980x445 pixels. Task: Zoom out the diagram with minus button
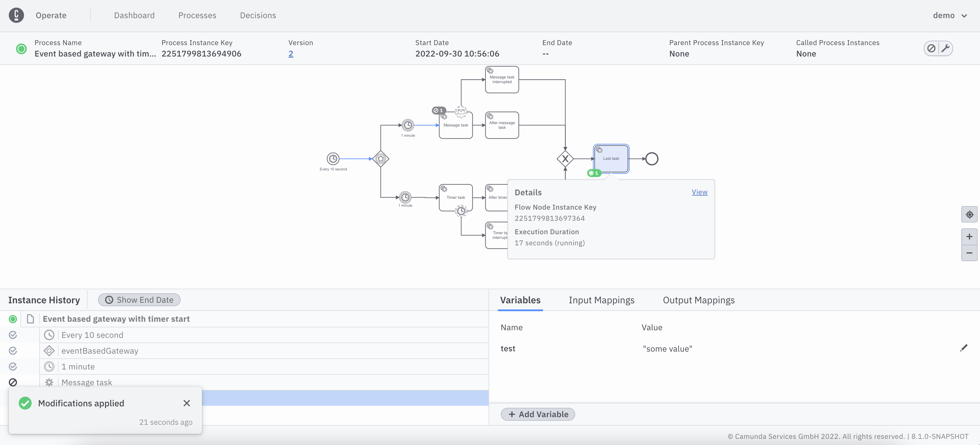click(x=969, y=253)
